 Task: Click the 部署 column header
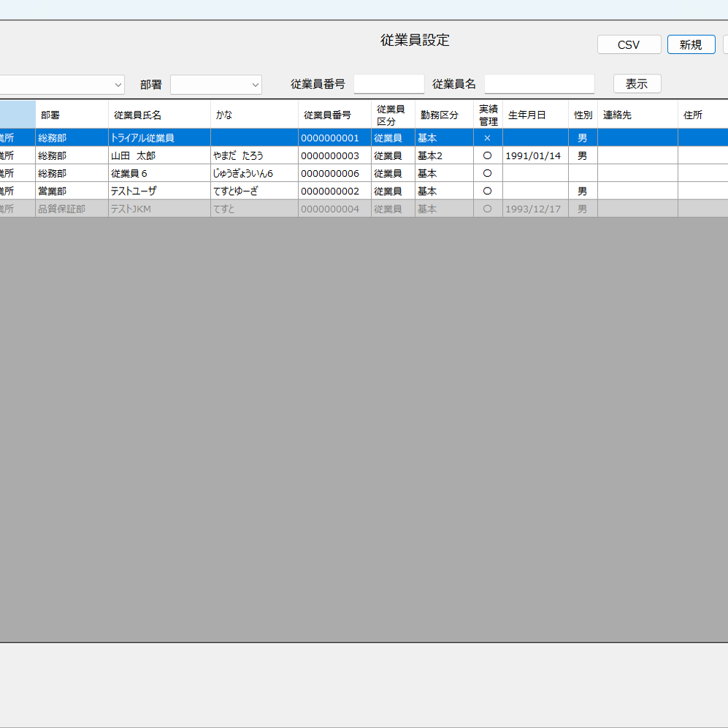tap(69, 114)
